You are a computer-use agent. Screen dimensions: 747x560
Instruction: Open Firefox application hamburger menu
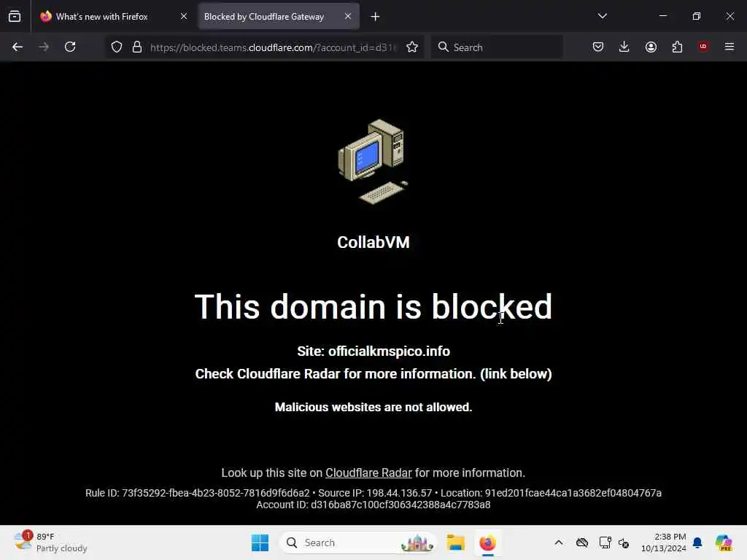tap(729, 47)
